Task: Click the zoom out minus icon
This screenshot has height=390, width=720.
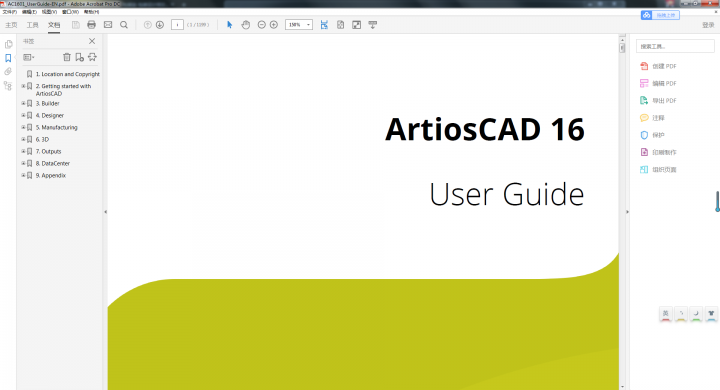Action: point(261,25)
